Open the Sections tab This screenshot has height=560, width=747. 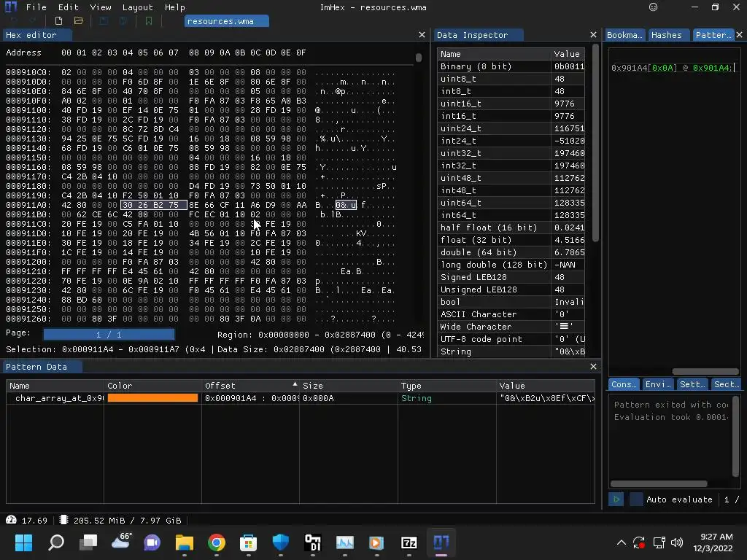[727, 384]
